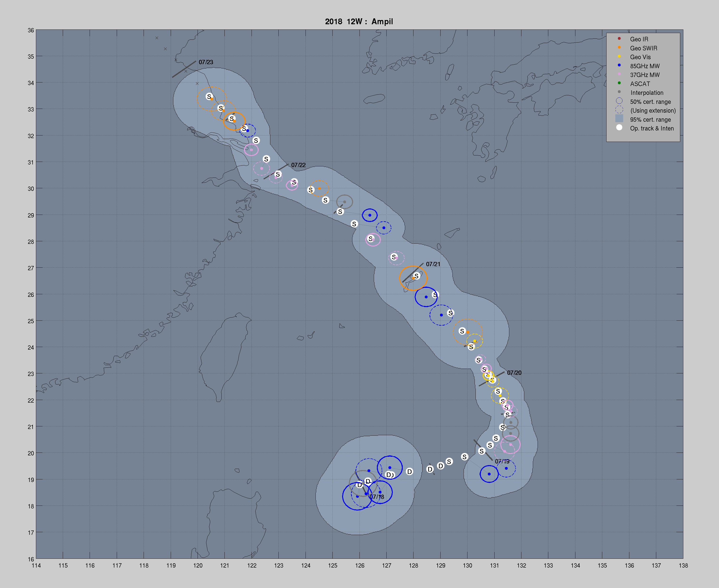Select the 07/20 date label

coord(514,373)
